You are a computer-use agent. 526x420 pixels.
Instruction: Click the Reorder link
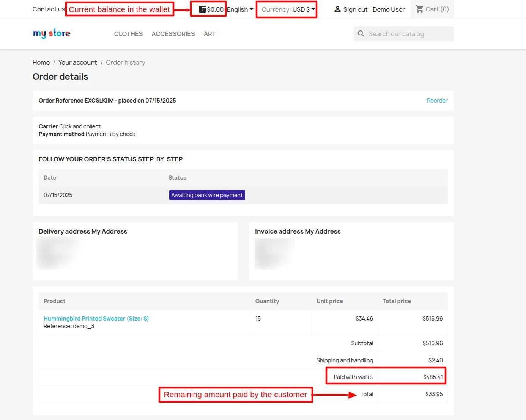[x=437, y=100]
